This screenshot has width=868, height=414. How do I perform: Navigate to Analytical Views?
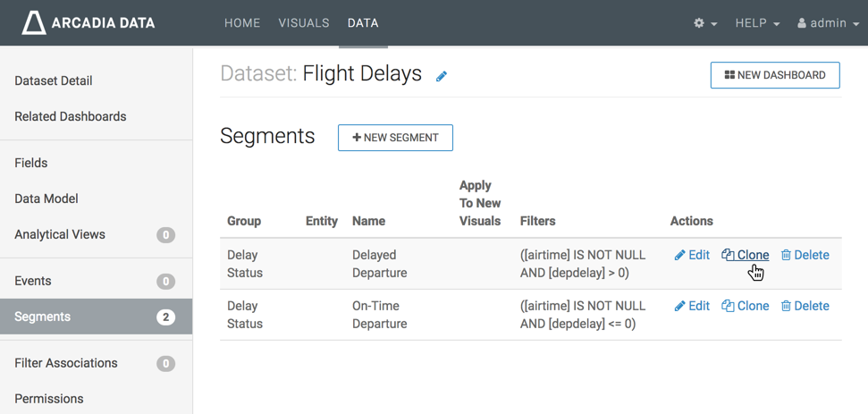pyautogui.click(x=60, y=234)
